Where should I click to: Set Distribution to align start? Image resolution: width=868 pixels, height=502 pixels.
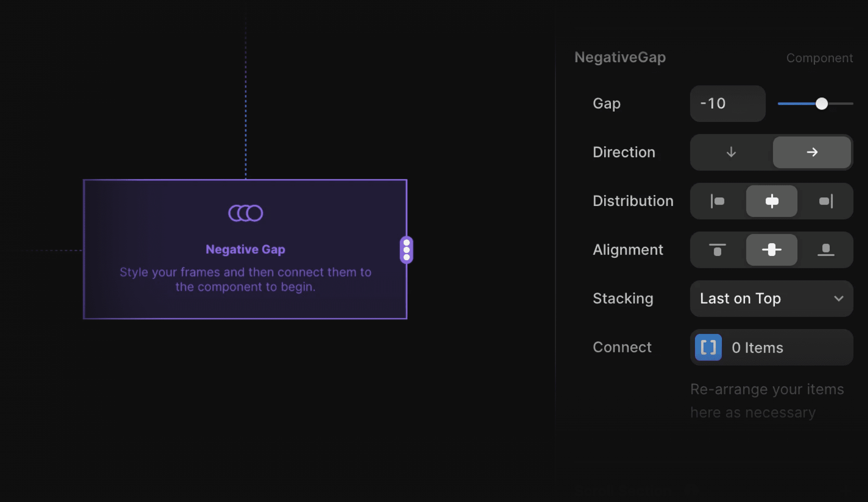(717, 201)
